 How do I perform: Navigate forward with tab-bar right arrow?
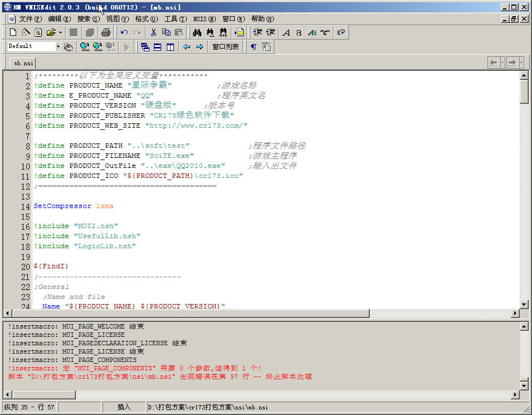click(512, 63)
